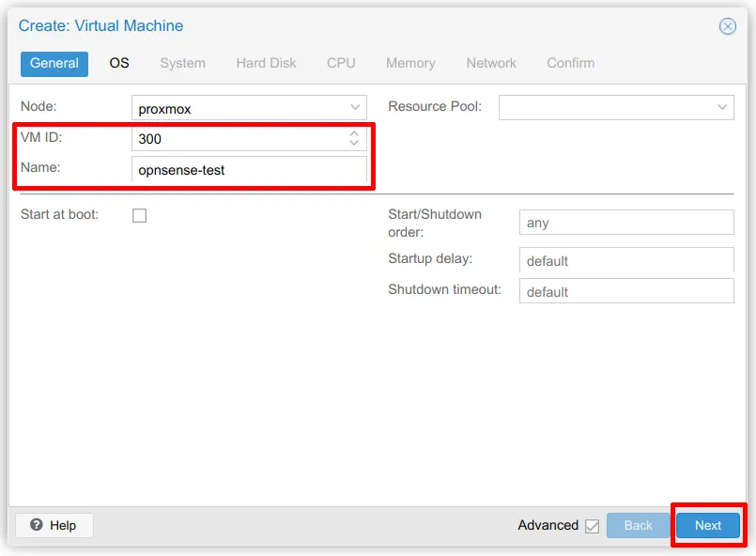756x556 pixels.
Task: Open the Resource Pool dropdown
Action: [722, 107]
